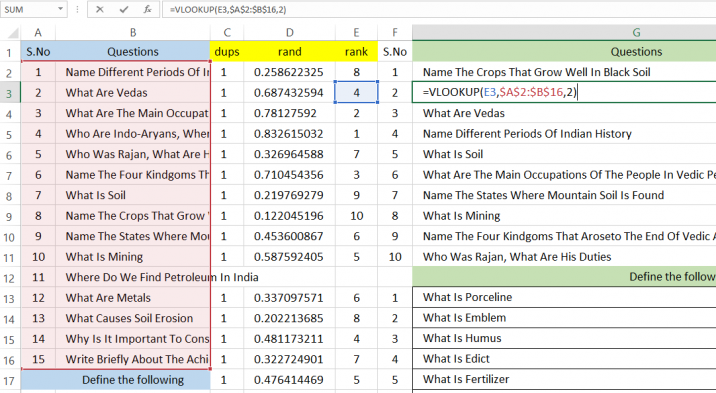The width and height of the screenshot is (716, 393).
Task: Click the 'S.No' header in column F
Action: coord(395,52)
